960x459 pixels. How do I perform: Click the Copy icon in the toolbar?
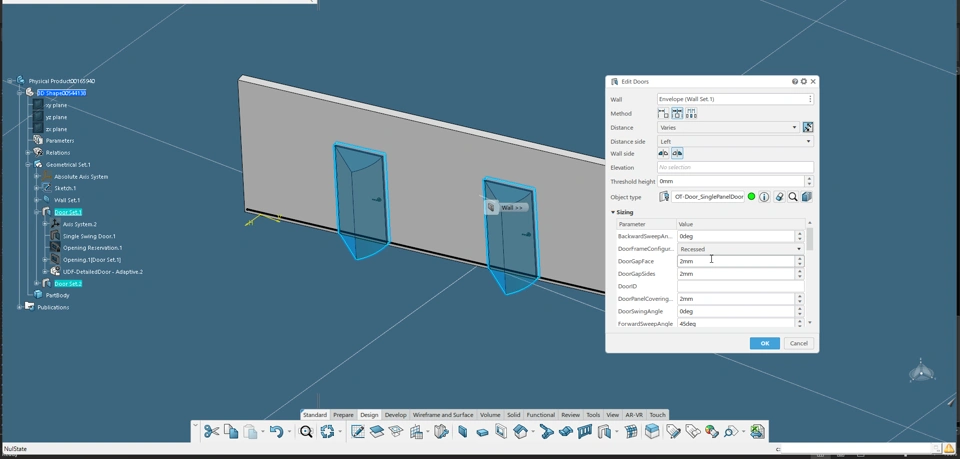click(231, 432)
